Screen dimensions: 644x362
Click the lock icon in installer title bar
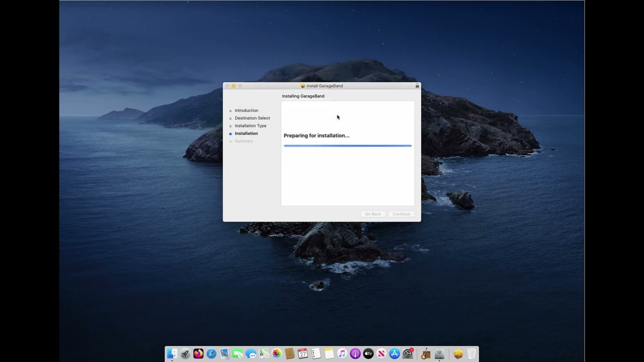click(x=417, y=86)
